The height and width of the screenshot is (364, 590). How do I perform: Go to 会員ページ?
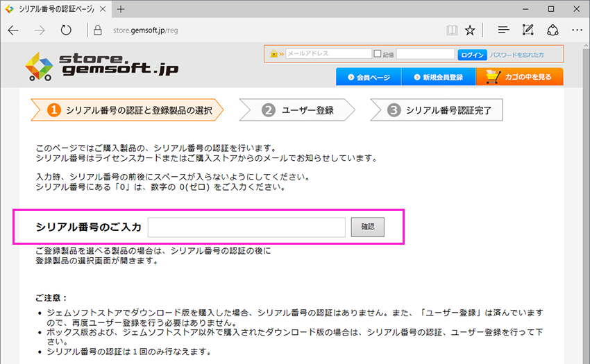369,77
